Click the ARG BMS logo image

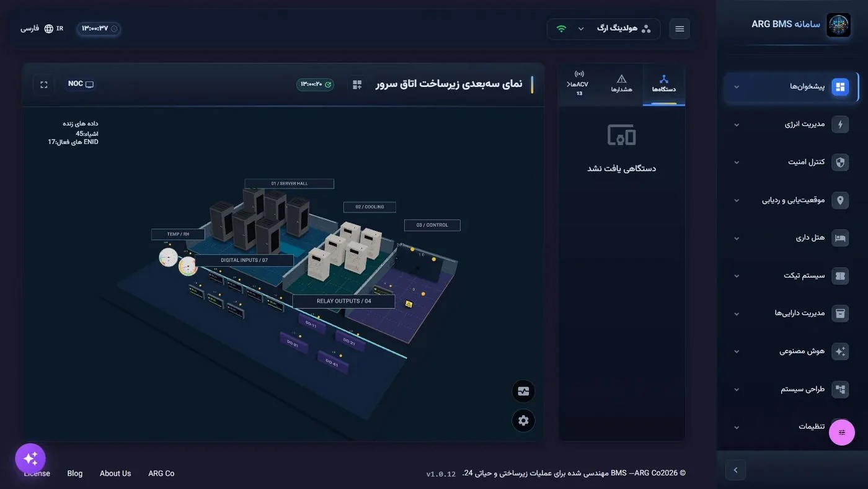[838, 25]
